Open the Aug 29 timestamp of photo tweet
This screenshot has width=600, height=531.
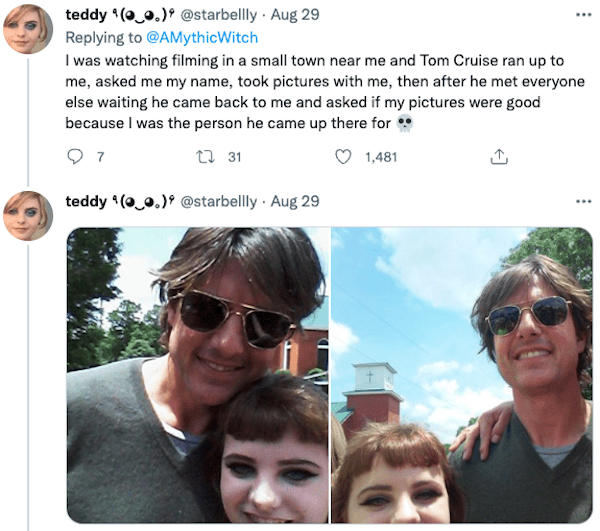click(x=295, y=201)
